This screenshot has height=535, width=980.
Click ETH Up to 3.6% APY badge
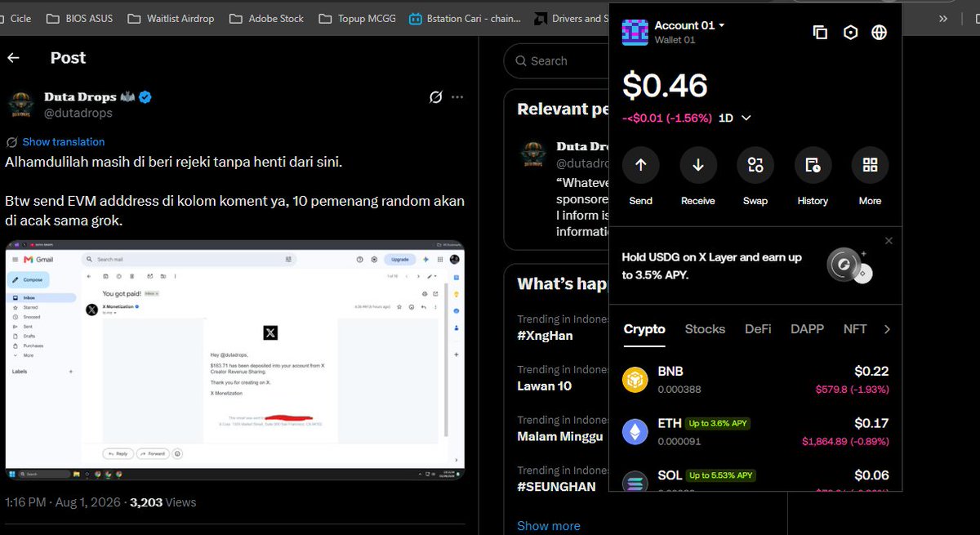[x=717, y=424]
